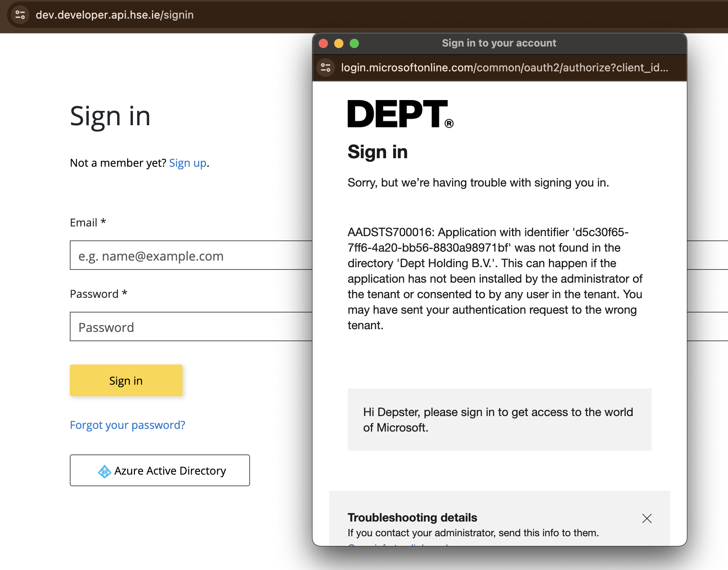Maximize the Sign in to your account popup
728x570 pixels.
(x=354, y=43)
